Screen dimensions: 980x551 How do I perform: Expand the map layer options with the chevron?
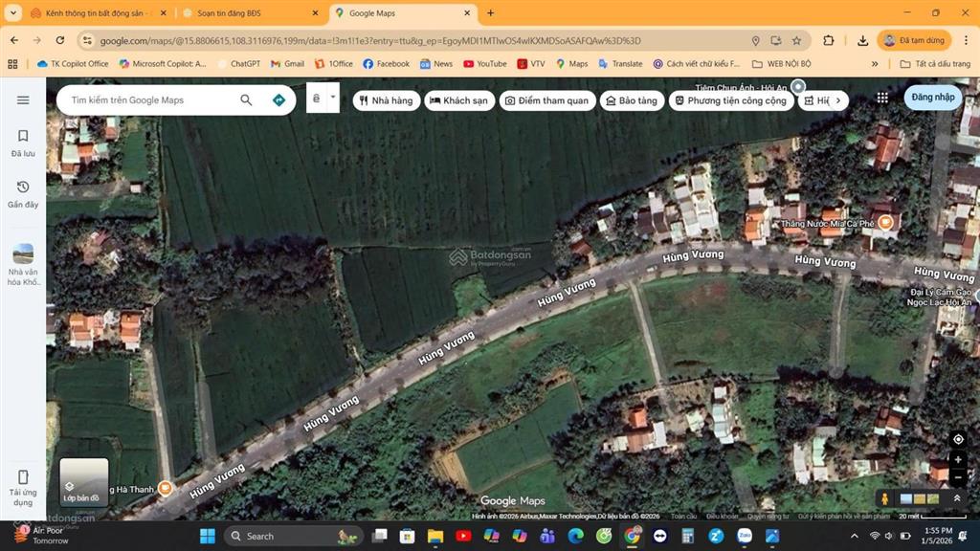956,496
